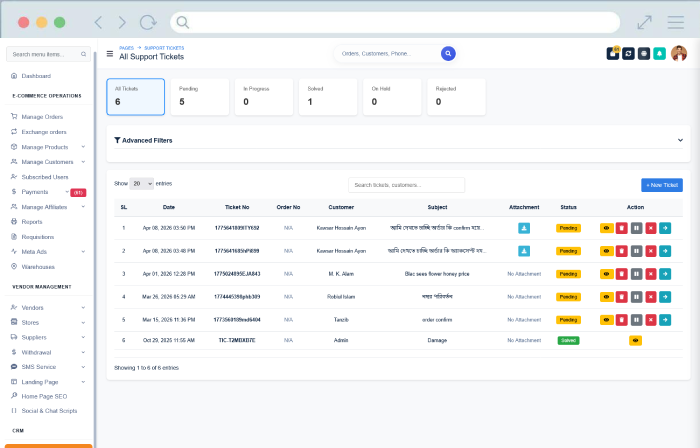Open the user profile avatar
700x448 pixels.
tap(679, 53)
